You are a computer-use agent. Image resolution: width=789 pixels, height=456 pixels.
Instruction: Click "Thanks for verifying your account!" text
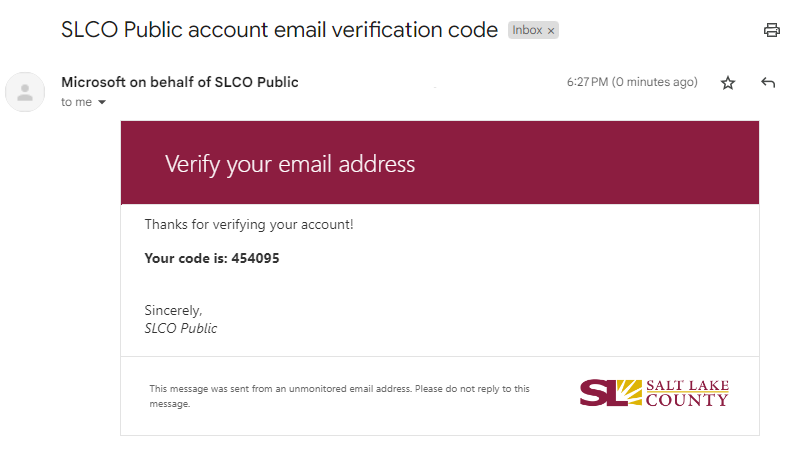tap(248, 225)
